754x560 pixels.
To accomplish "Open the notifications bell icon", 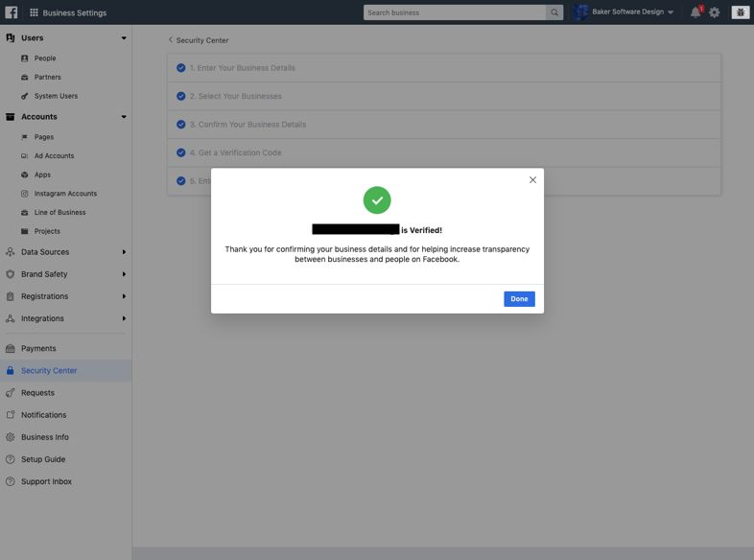I will click(695, 12).
